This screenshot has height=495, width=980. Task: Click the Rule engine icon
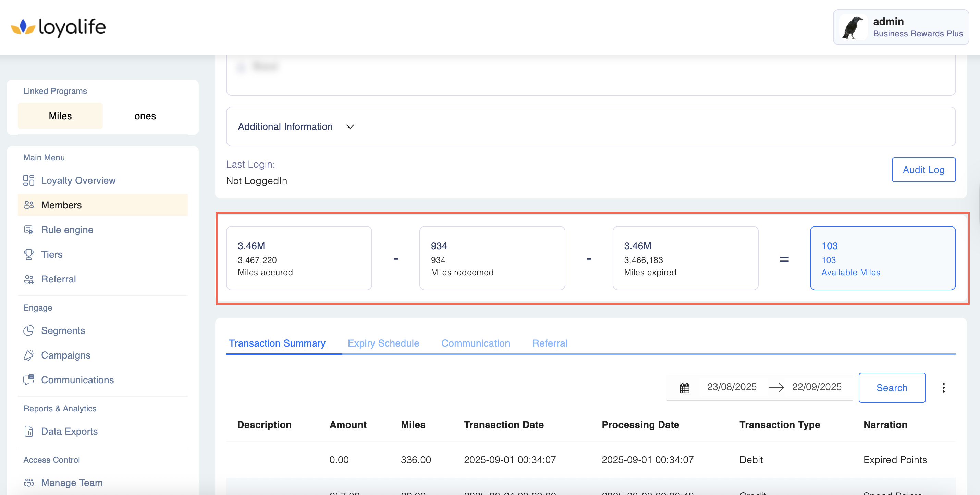28,230
